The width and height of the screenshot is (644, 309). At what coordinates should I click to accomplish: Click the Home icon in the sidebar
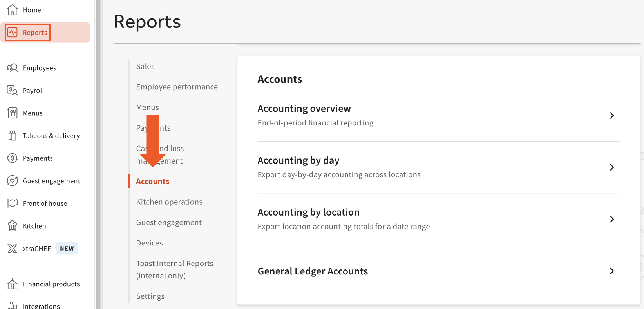pos(12,9)
